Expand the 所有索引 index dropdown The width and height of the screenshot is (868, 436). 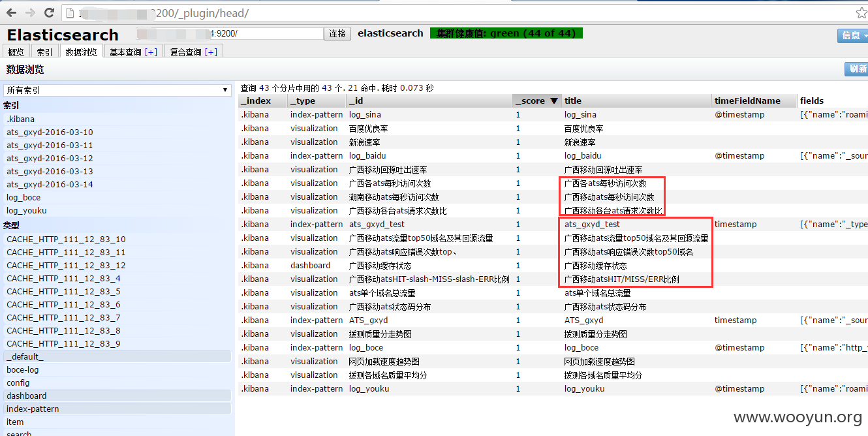tap(117, 90)
